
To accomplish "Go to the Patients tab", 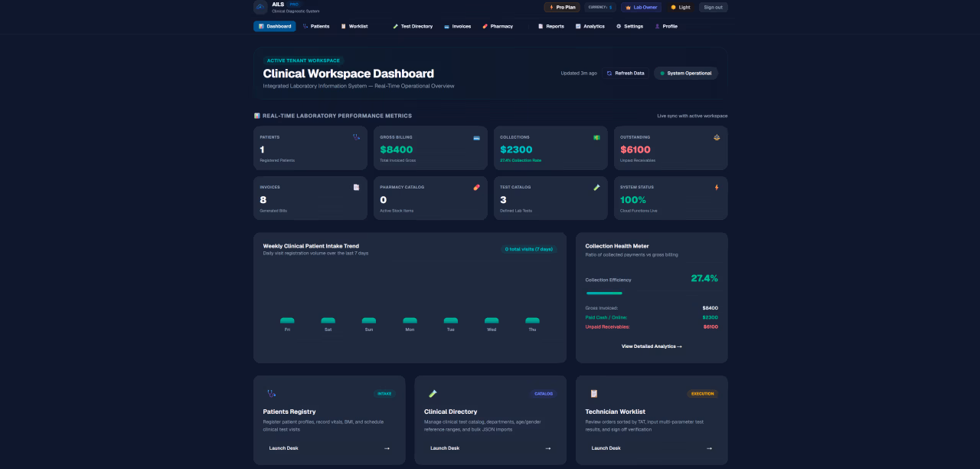I will [316, 26].
